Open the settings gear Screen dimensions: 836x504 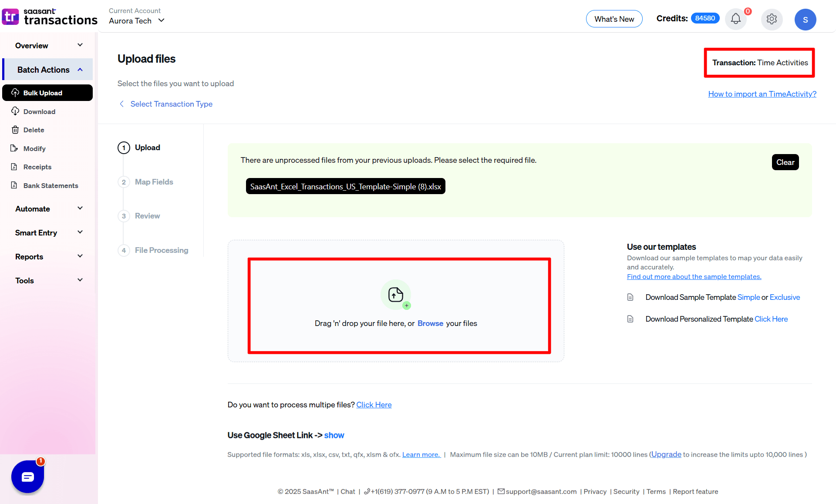[772, 19]
